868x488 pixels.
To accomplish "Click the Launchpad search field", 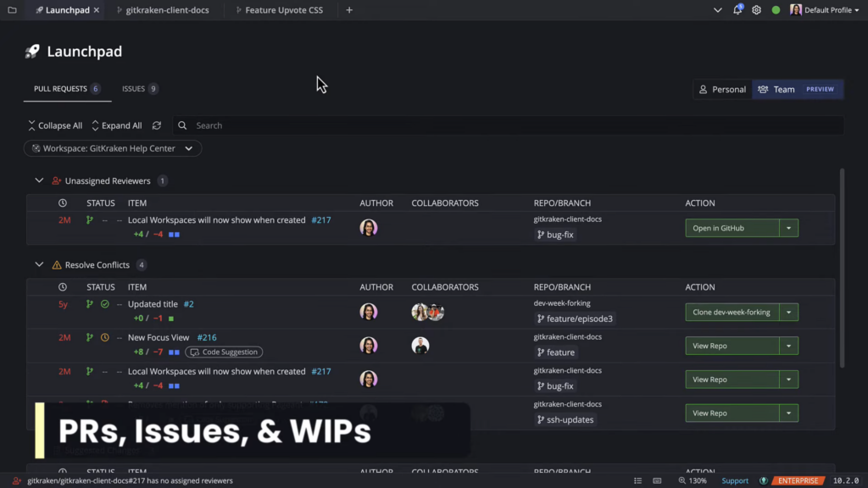I will pos(509,125).
